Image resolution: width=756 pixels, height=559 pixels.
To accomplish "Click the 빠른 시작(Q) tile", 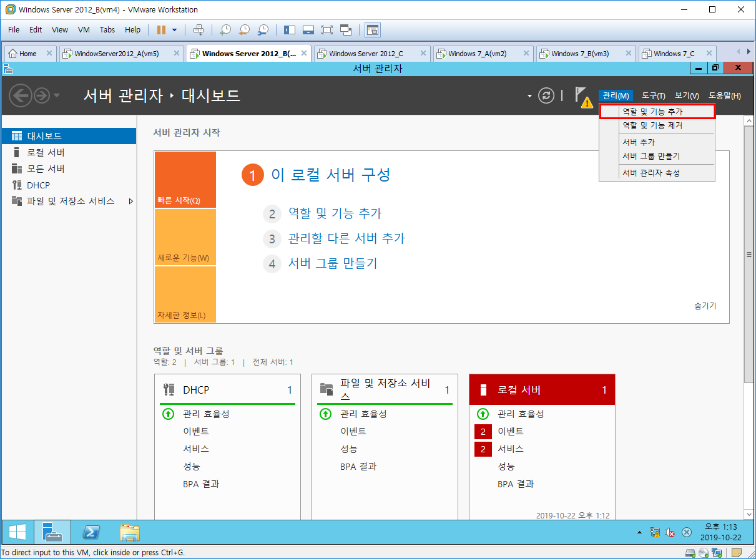I will coord(185,180).
